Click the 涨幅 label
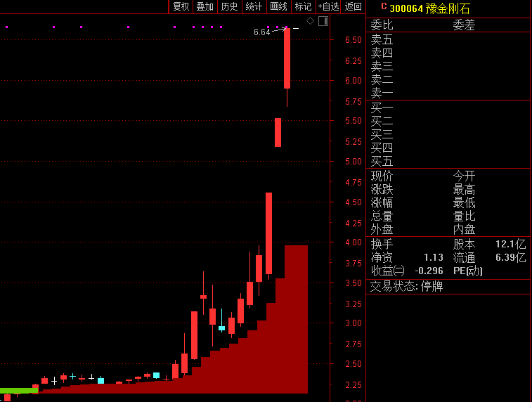The image size is (532, 402). (382, 203)
